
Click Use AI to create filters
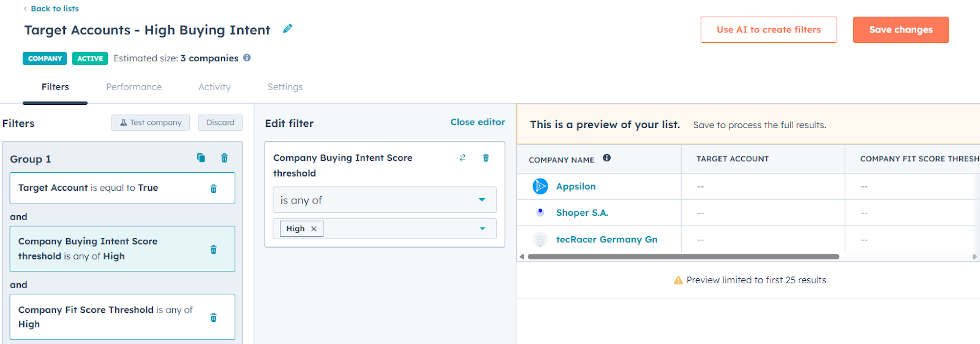point(769,29)
